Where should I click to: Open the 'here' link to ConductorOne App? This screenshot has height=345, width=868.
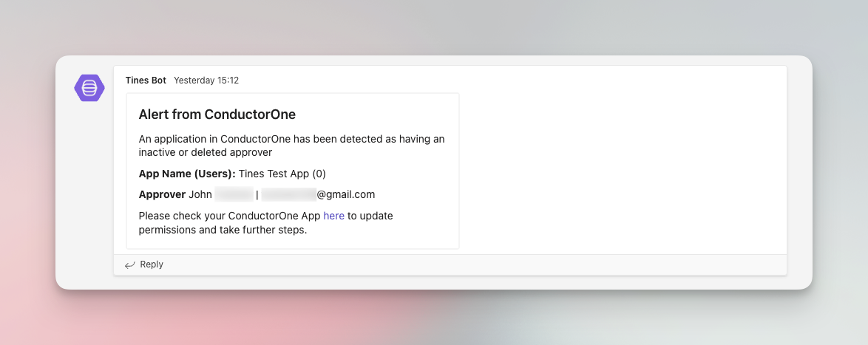pyautogui.click(x=333, y=216)
